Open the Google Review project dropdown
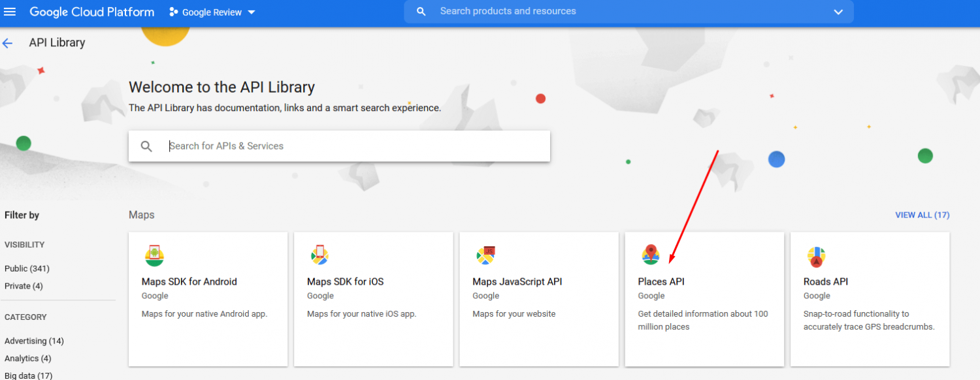980x380 pixels. (212, 11)
